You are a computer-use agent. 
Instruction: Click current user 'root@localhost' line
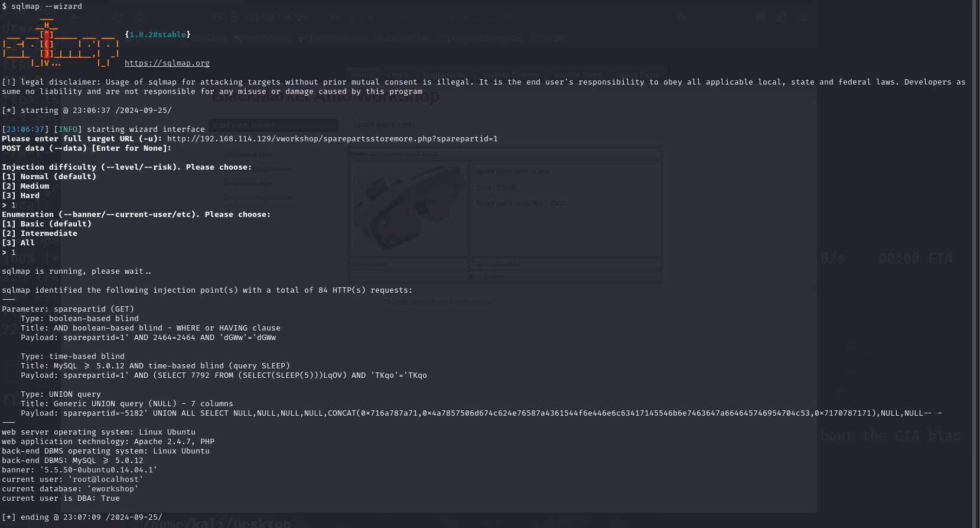point(73,479)
